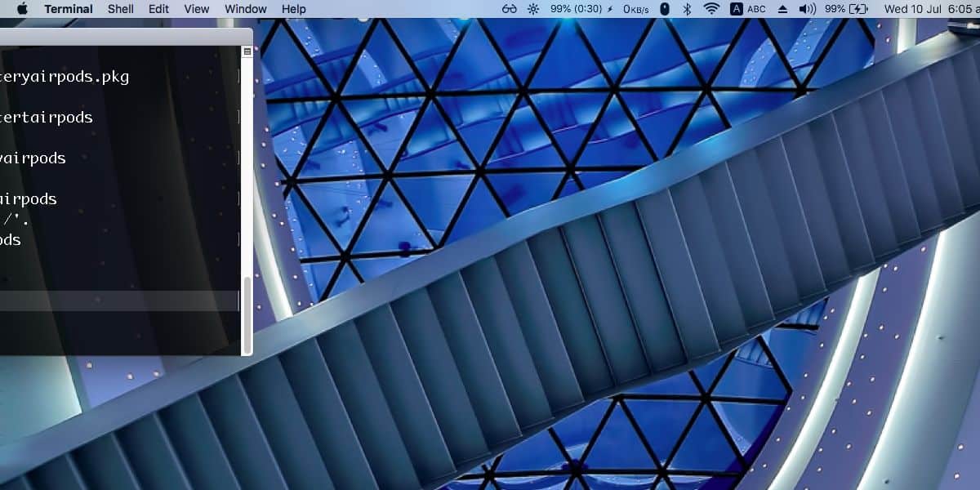Open the battery 99% charging status menu
Viewport: 980px width, 490px height.
pos(846,9)
